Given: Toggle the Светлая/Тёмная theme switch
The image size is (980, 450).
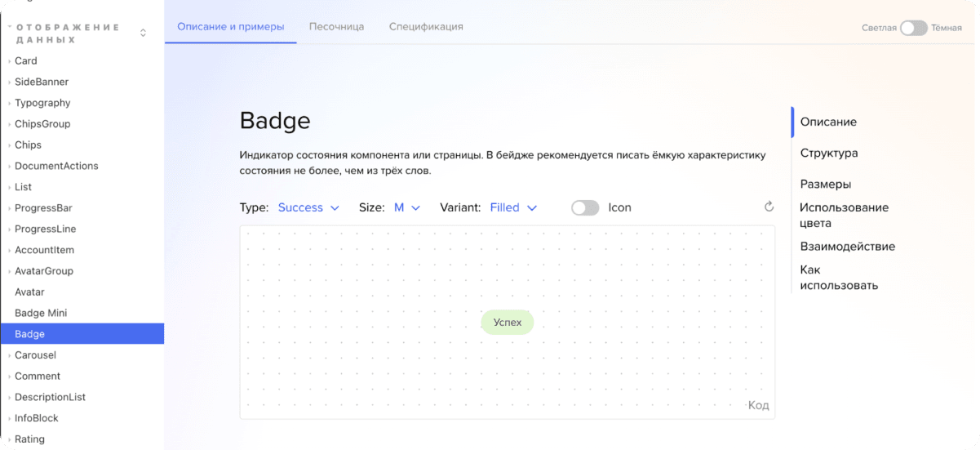Looking at the screenshot, I should pos(913,28).
